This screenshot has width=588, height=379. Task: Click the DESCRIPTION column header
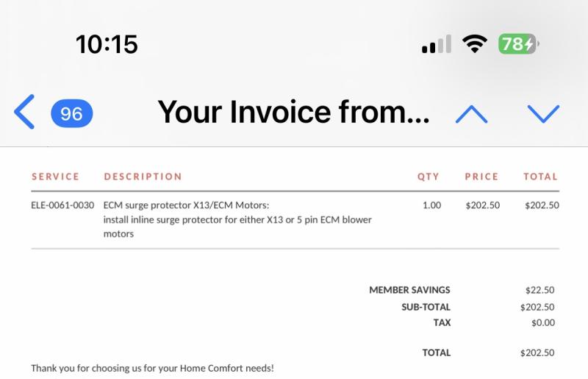(143, 177)
